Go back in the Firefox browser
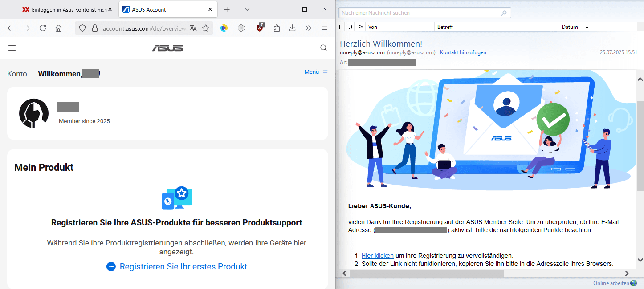This screenshot has height=289, width=644. 11,28
